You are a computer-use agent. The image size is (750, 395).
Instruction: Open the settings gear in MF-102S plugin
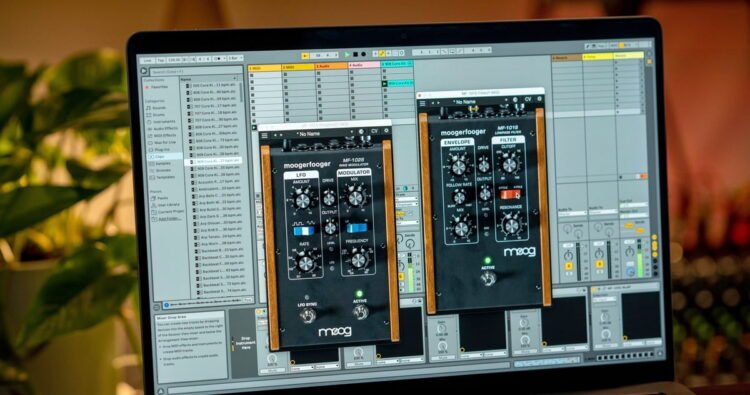386,130
